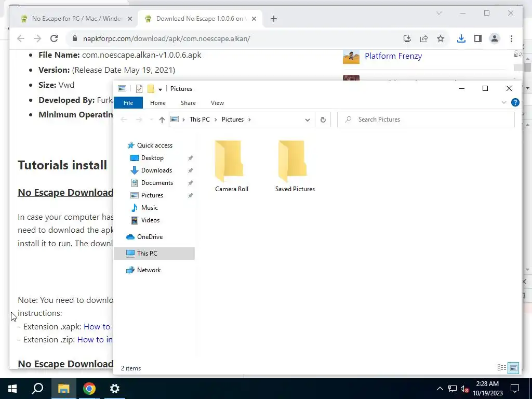Open the notification center icon
This screenshot has height=399, width=532.
[515, 389]
